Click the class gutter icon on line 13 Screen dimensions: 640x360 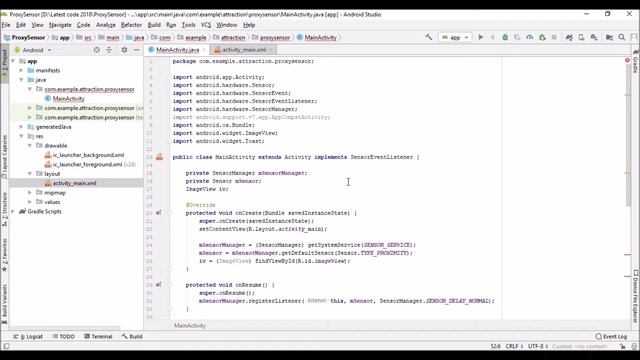159,157
